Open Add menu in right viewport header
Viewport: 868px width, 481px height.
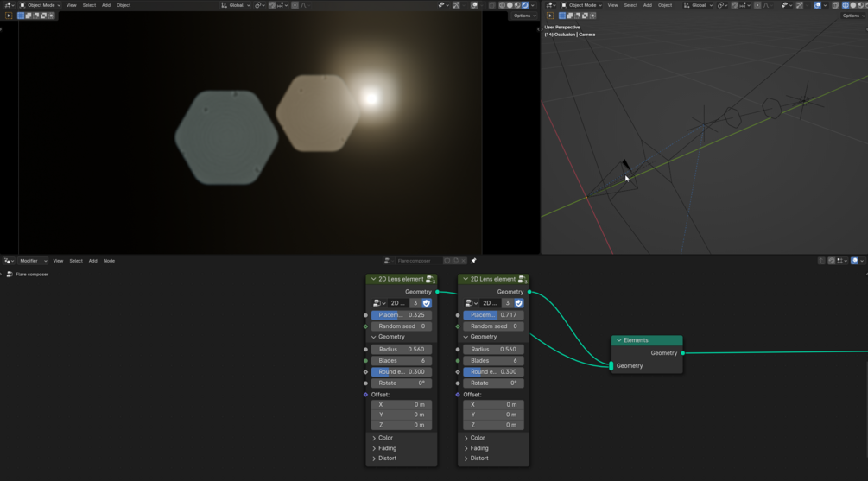pyautogui.click(x=647, y=5)
